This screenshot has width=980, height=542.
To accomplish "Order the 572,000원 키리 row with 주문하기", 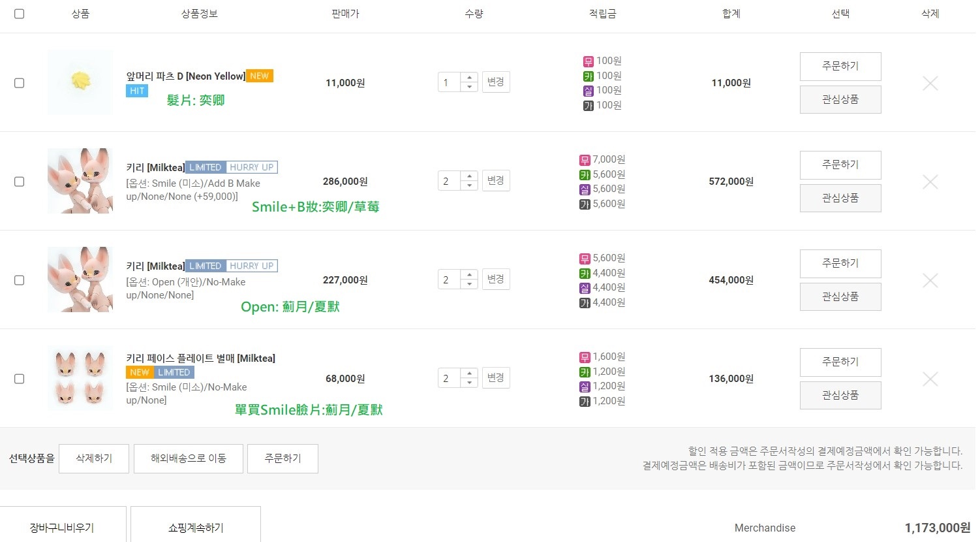I will click(840, 165).
